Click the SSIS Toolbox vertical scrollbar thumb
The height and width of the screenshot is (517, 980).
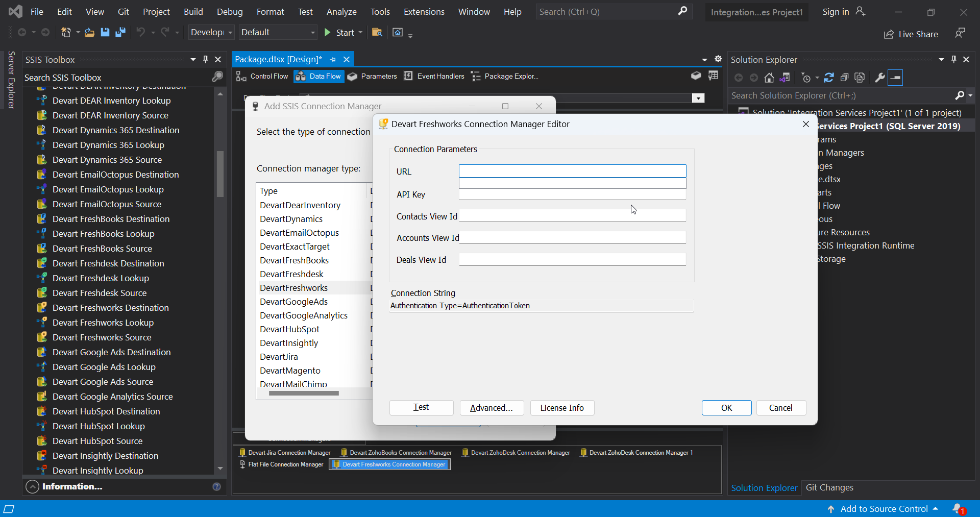220,174
